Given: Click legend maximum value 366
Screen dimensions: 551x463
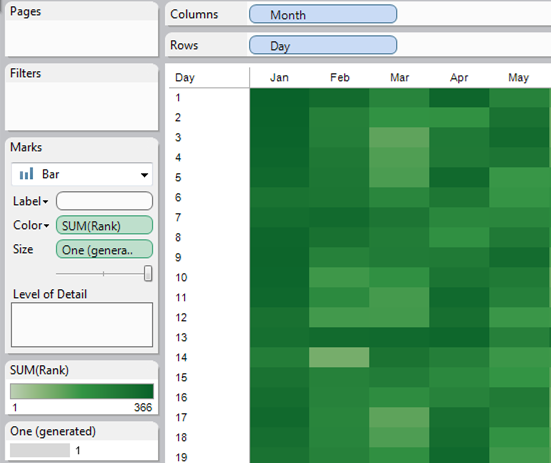Looking at the screenshot, I should [143, 407].
